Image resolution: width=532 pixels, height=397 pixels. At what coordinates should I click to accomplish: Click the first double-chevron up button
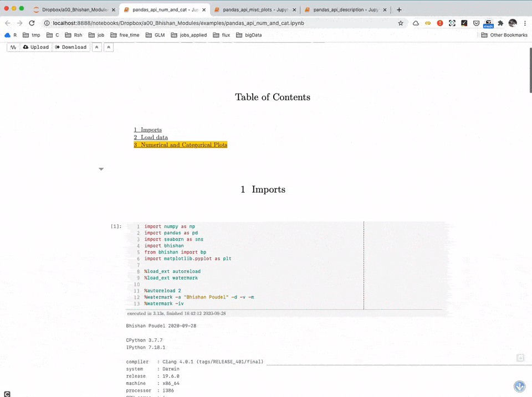pos(96,47)
